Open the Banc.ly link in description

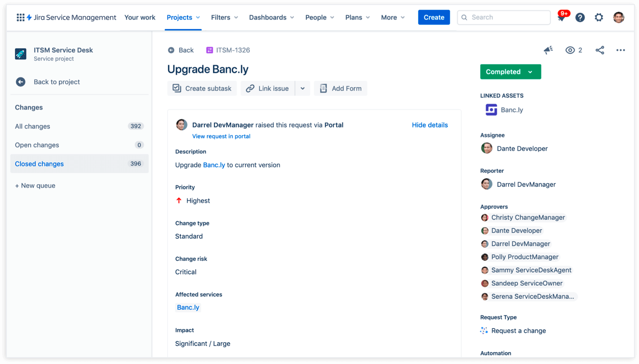point(214,165)
